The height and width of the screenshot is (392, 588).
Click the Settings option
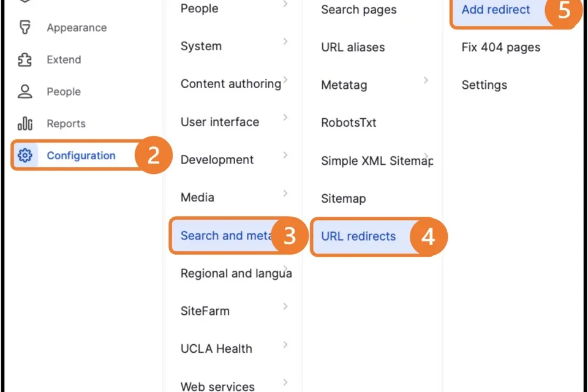tap(484, 85)
